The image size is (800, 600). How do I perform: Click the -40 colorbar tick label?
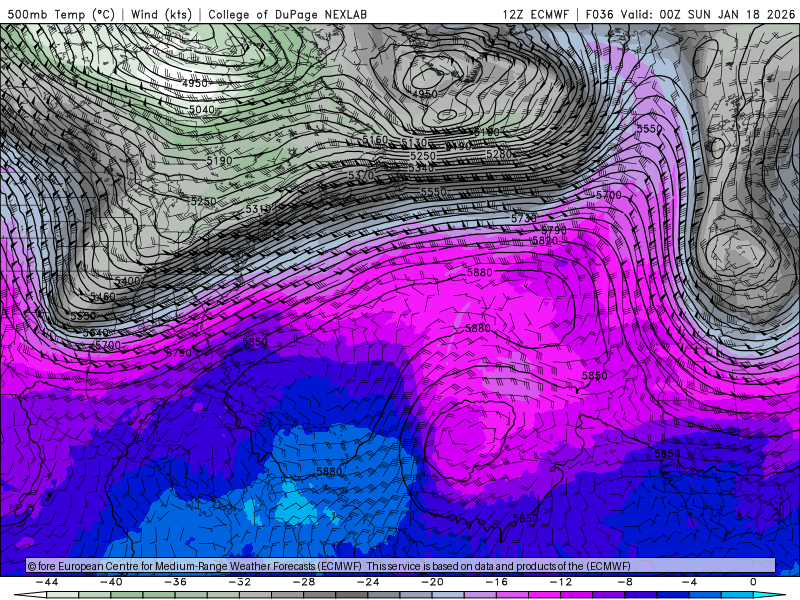click(111, 582)
